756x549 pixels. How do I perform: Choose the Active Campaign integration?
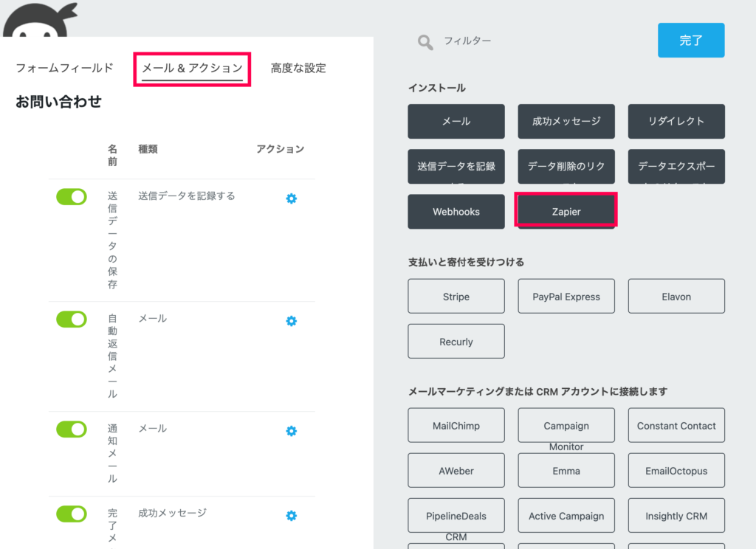566,516
